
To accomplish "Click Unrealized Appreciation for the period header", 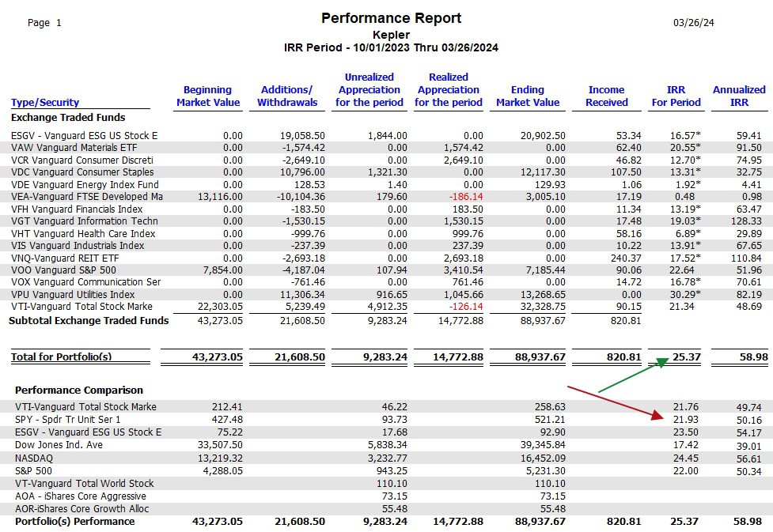I will [369, 89].
